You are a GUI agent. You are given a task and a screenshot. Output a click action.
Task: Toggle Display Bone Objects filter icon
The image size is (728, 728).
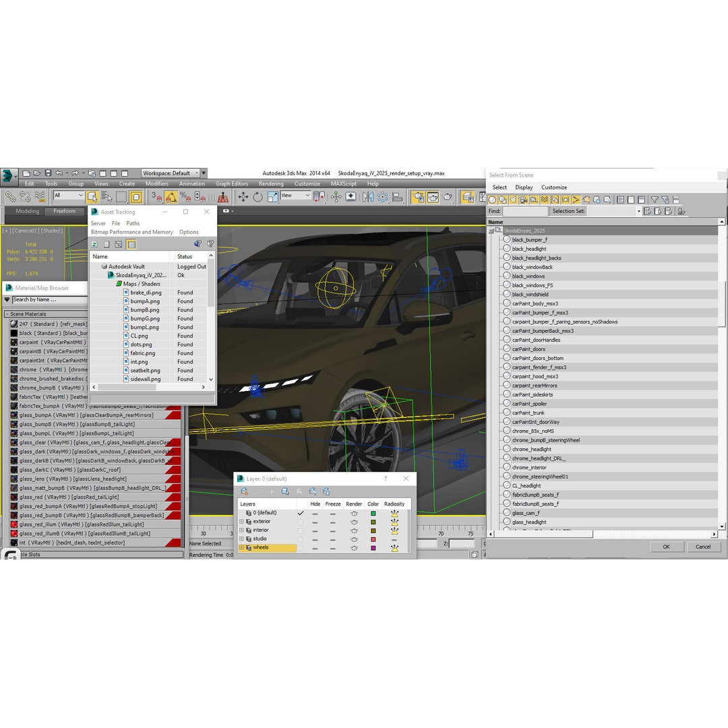(x=576, y=200)
